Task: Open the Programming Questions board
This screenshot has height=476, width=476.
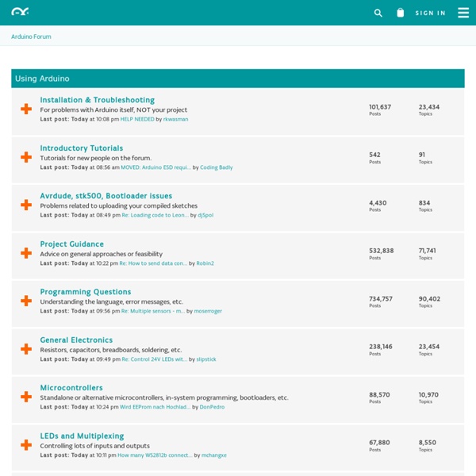Action: (86, 292)
